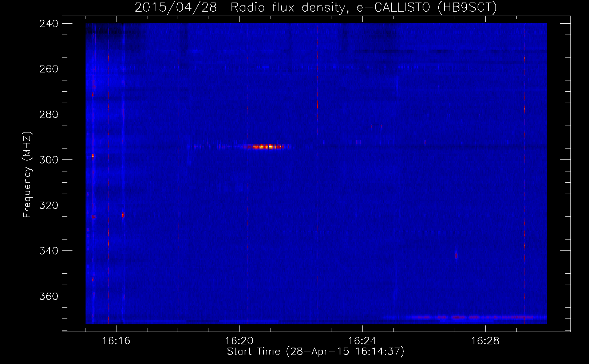Click the 16:28 time tick label

[485, 341]
